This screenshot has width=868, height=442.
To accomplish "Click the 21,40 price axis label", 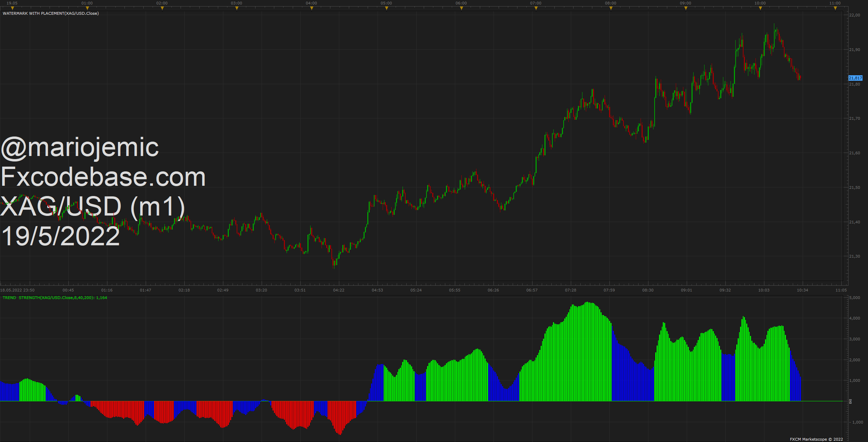I will [855, 222].
